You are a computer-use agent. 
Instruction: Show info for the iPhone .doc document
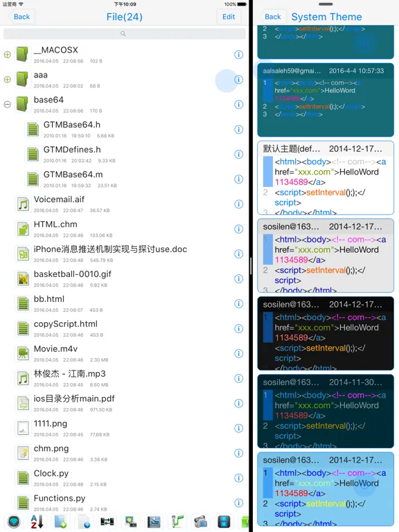pyautogui.click(x=239, y=254)
